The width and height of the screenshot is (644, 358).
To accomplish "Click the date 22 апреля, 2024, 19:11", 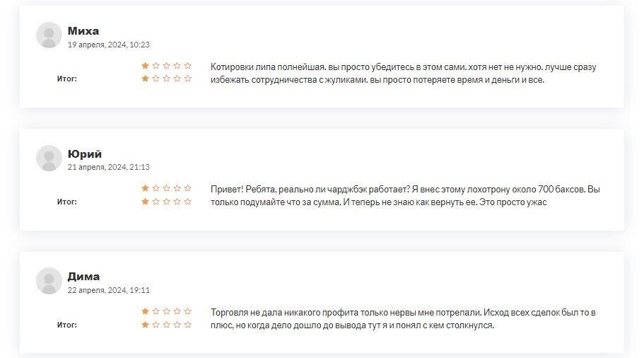I will pos(109,290).
